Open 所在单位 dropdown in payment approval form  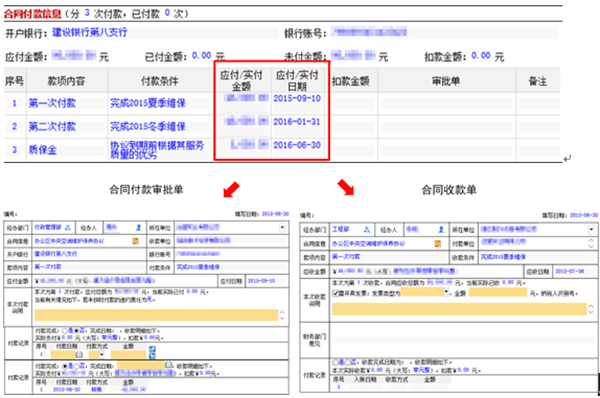pos(282,228)
